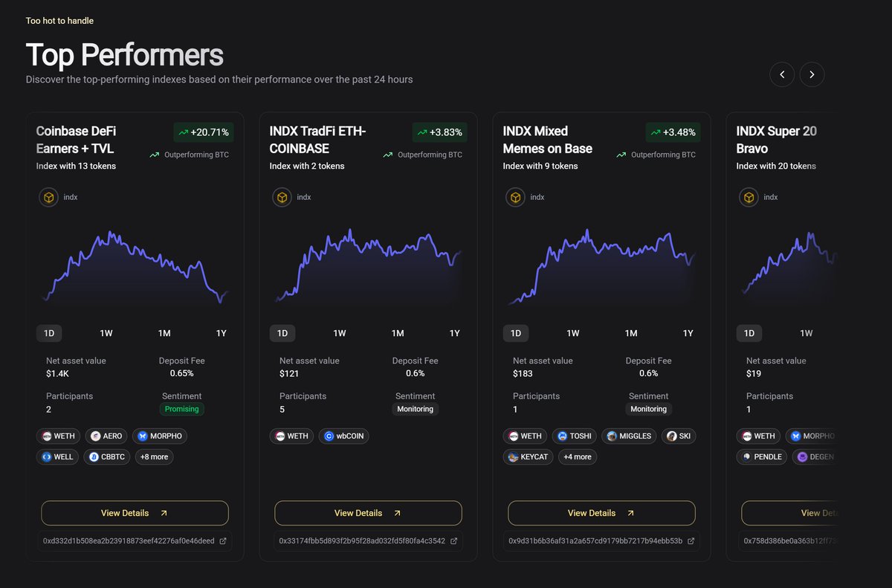Click INDX Mixed Memes on Base title

coord(548,140)
